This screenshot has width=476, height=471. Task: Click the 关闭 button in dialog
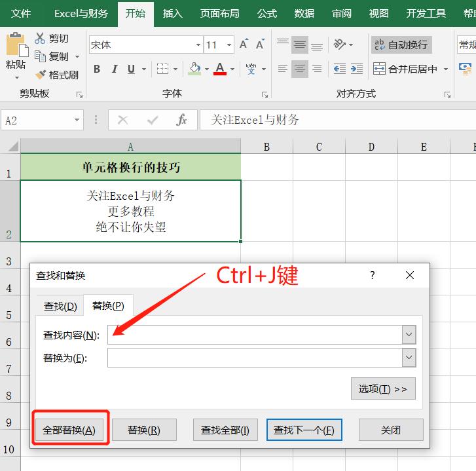coord(391,430)
